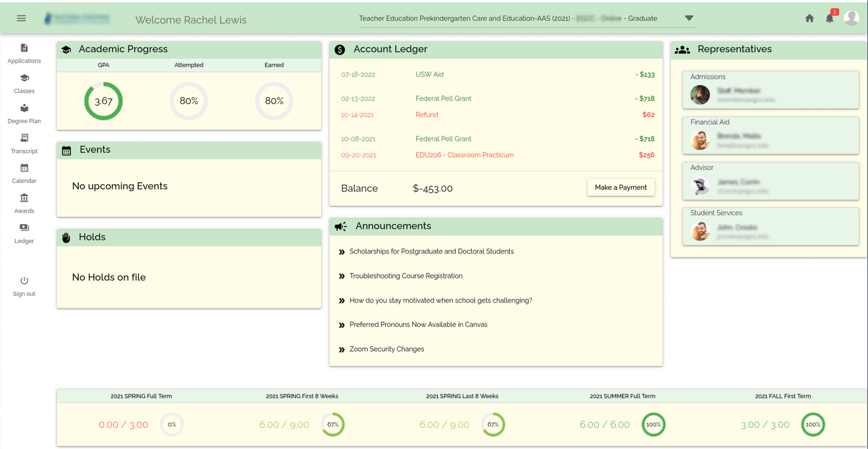The width and height of the screenshot is (868, 449).
Task: Click the home icon in header
Action: (x=809, y=19)
